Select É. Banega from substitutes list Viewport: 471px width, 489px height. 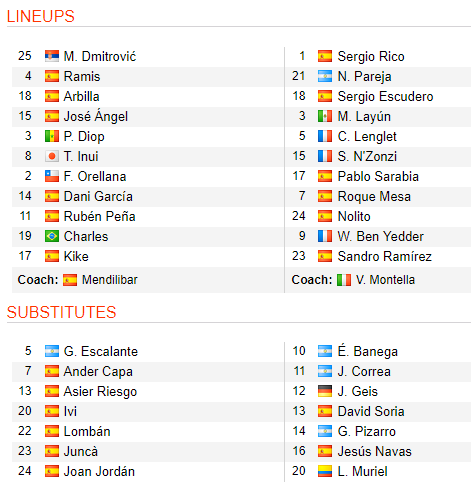pyautogui.click(x=368, y=351)
